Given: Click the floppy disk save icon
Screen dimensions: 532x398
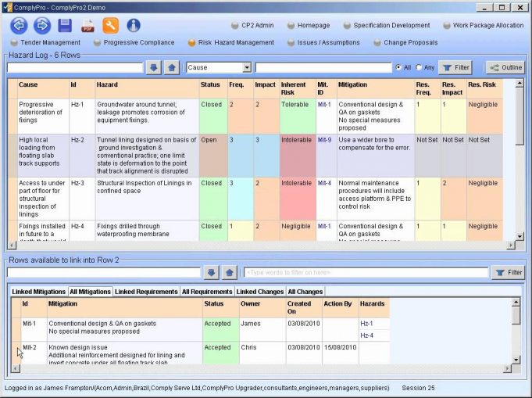Looking at the screenshot, I should pyautogui.click(x=65, y=26).
